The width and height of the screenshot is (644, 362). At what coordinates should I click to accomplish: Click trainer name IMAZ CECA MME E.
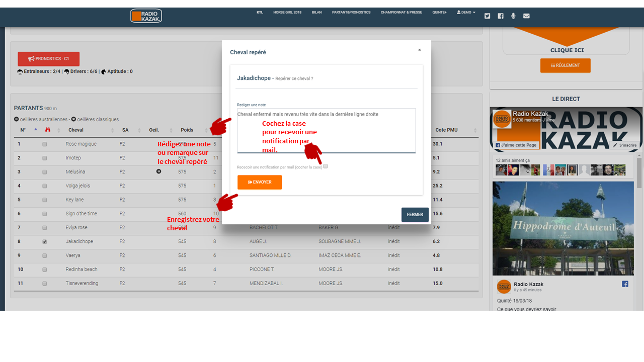coord(340,255)
